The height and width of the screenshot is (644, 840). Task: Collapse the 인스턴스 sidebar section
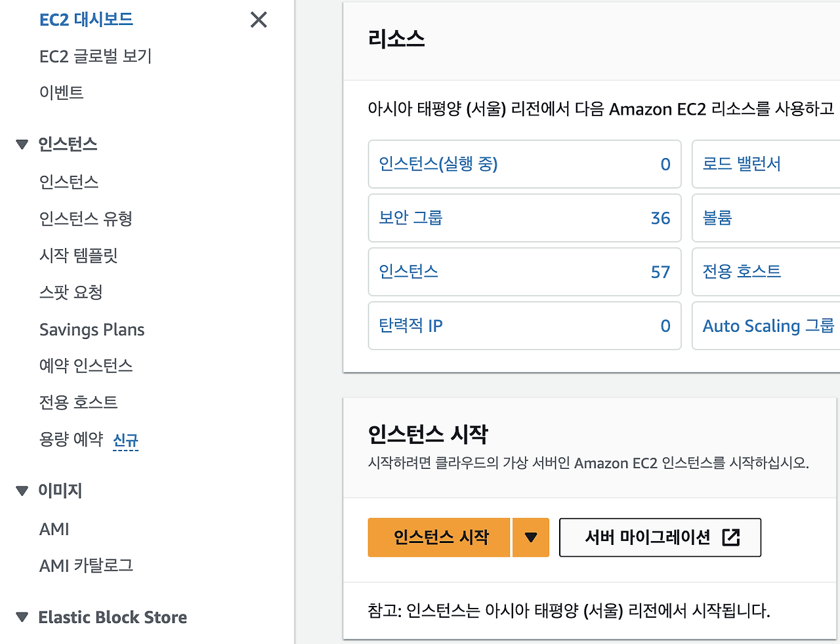pos(22,144)
